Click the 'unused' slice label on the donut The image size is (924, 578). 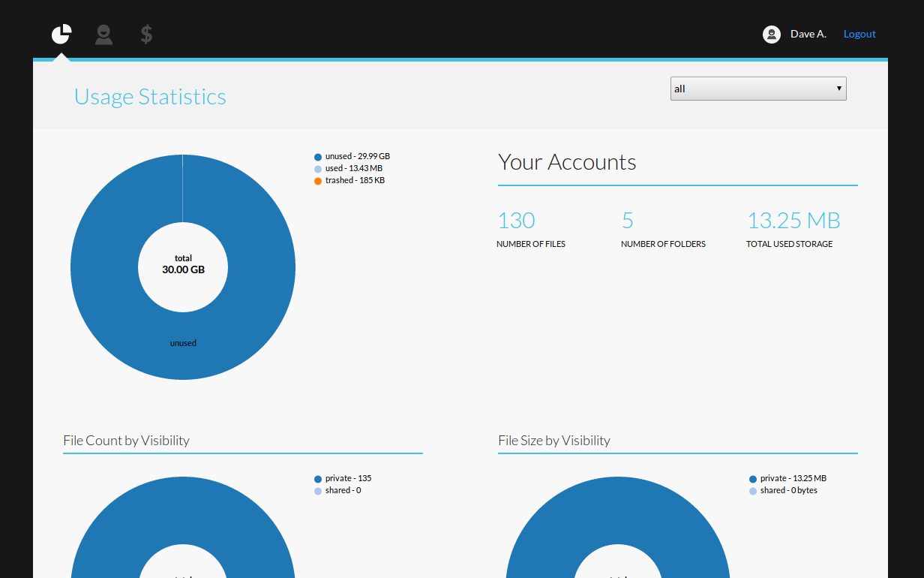tap(183, 343)
